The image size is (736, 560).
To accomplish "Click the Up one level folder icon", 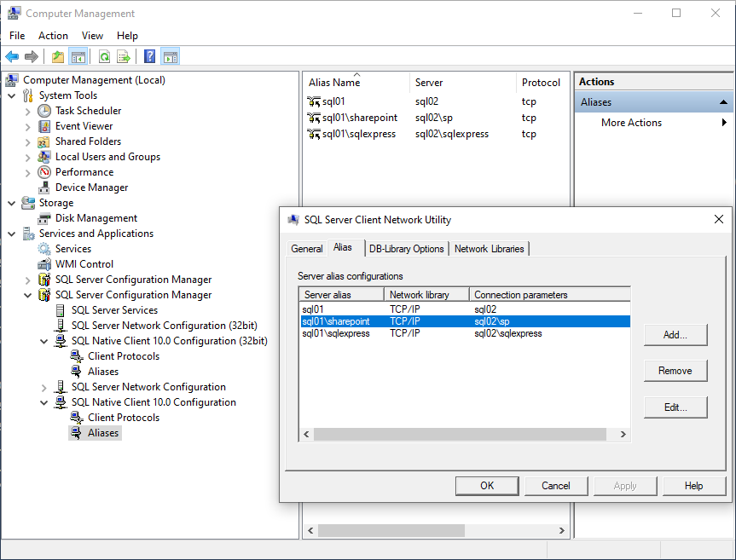I will (57, 57).
